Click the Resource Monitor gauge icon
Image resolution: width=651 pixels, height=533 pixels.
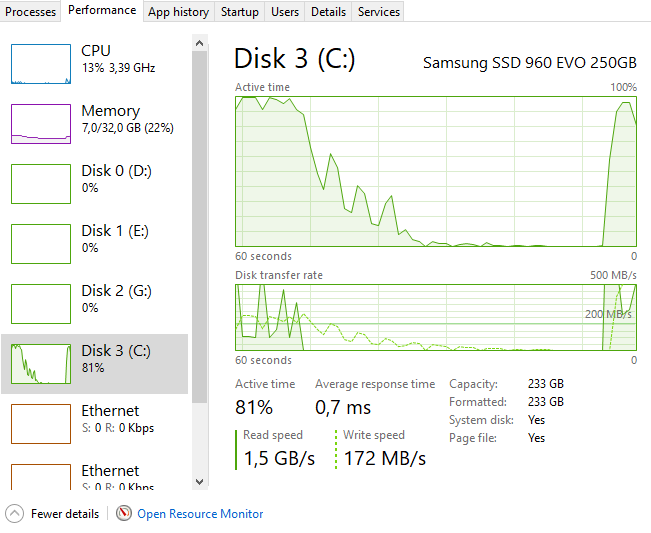tap(124, 513)
